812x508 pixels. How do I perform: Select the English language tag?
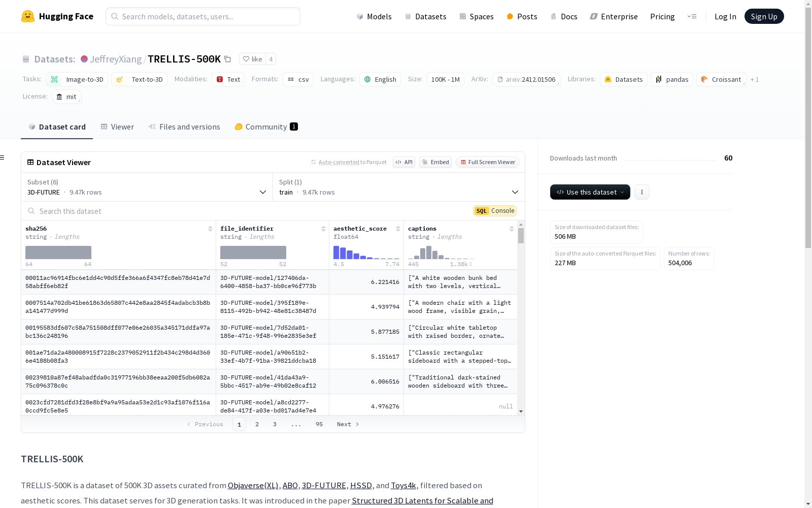pyautogui.click(x=380, y=79)
